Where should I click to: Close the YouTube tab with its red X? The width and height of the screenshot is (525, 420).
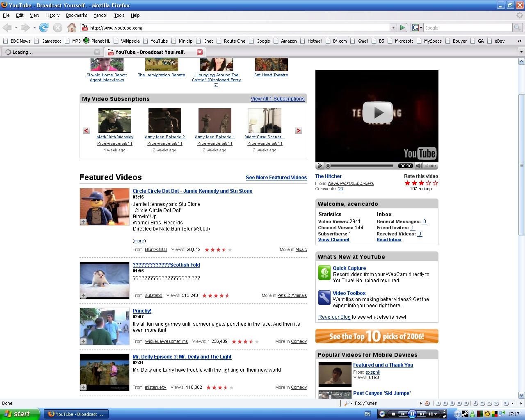200,52
